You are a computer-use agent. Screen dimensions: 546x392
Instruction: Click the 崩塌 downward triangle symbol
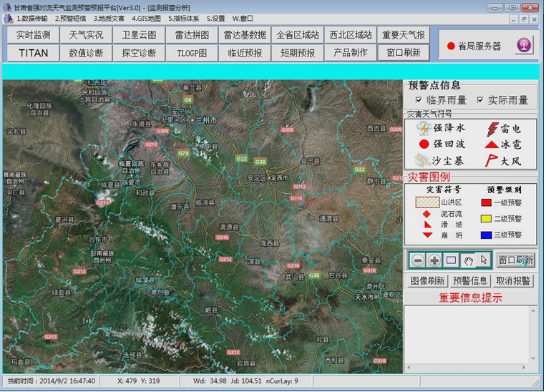pos(428,235)
